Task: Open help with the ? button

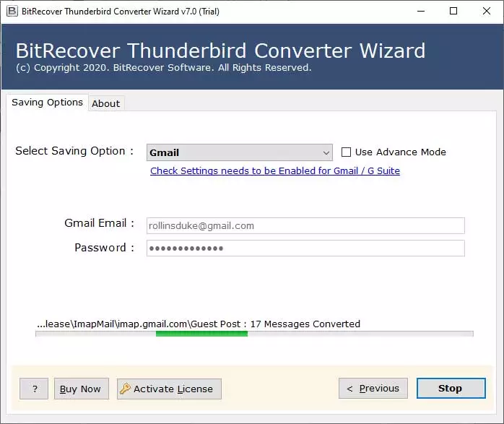Action: click(34, 389)
